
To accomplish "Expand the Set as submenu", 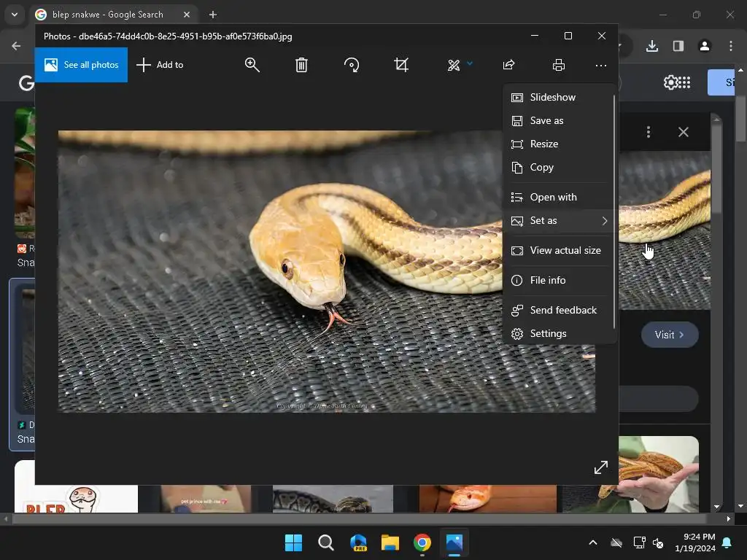I will point(559,220).
